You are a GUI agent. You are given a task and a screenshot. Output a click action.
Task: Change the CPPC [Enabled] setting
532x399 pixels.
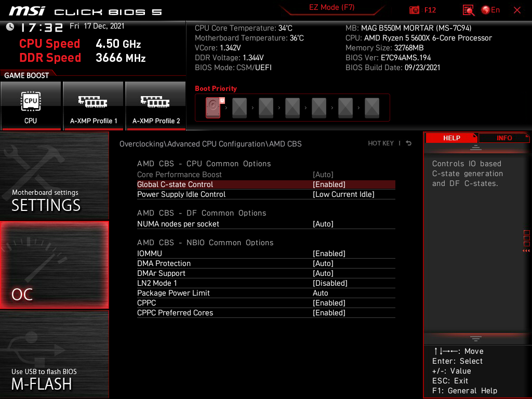click(x=329, y=303)
